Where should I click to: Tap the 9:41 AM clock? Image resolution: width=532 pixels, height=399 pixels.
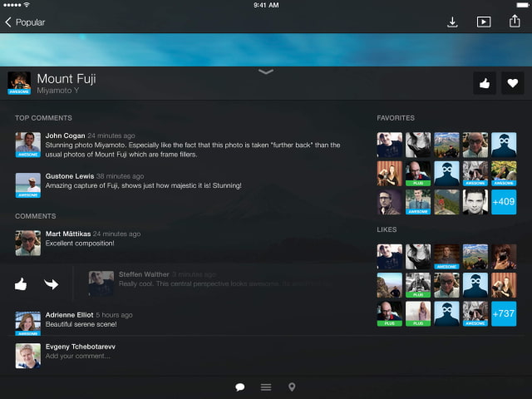point(266,5)
